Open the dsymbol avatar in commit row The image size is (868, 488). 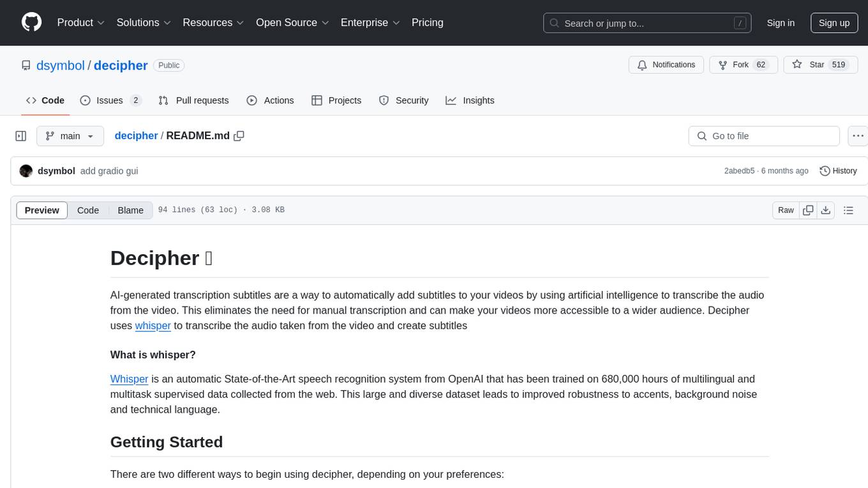pyautogui.click(x=26, y=171)
